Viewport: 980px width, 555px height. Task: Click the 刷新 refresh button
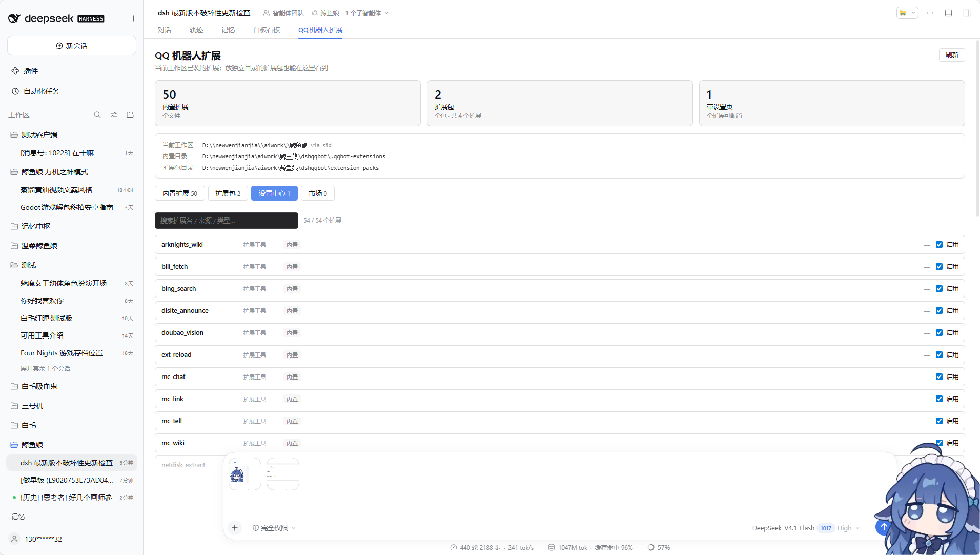pos(952,55)
